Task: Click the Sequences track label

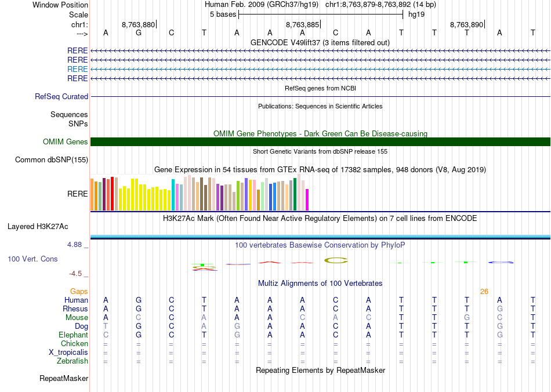Action: pyautogui.click(x=69, y=114)
